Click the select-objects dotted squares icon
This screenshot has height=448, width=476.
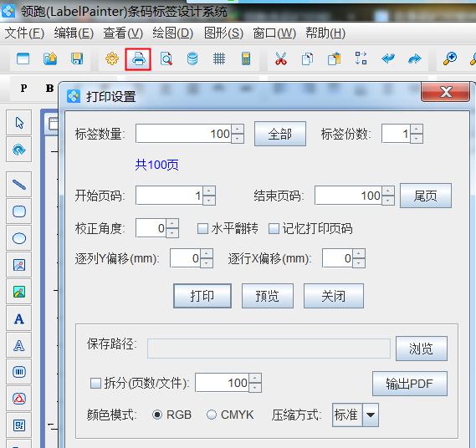[x=361, y=59]
